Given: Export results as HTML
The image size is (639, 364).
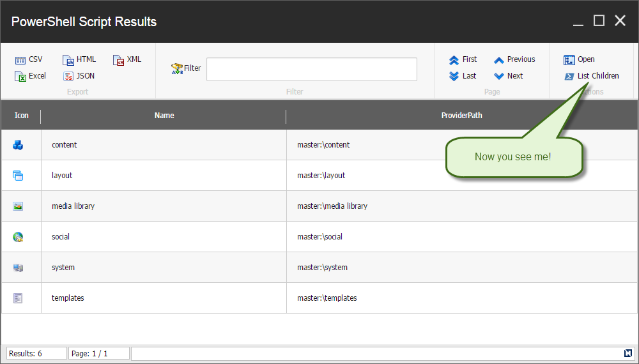Looking at the screenshot, I should (79, 59).
